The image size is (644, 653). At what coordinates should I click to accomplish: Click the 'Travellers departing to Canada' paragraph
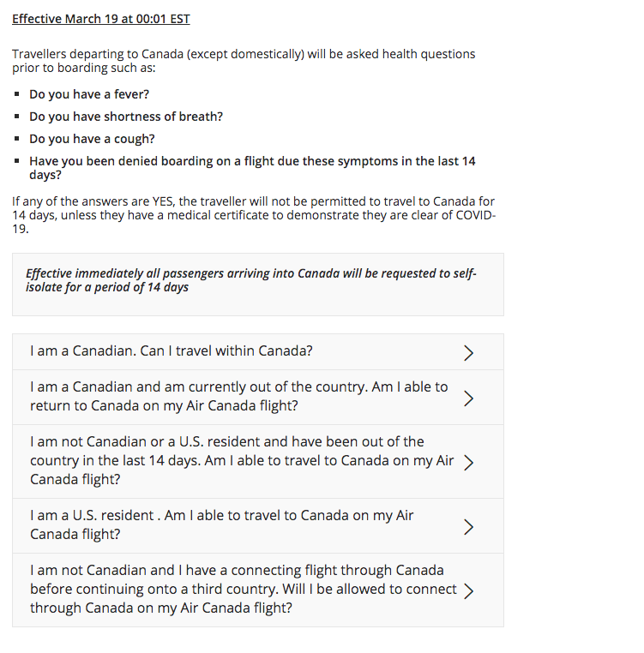244,61
